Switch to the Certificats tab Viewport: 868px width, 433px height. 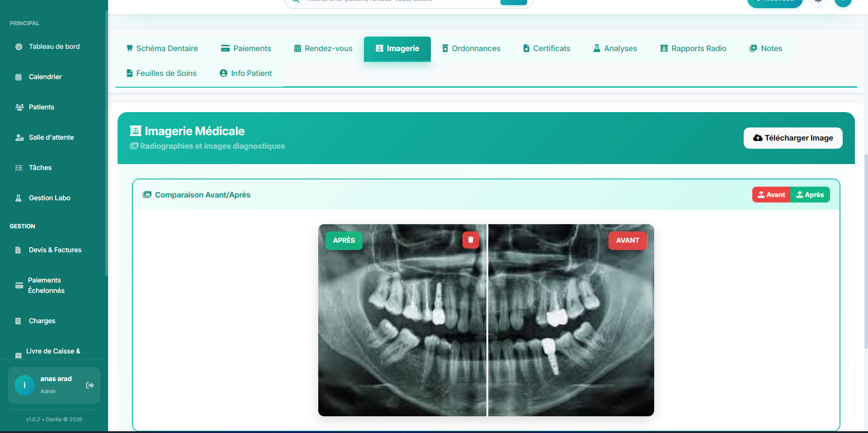[x=547, y=48]
